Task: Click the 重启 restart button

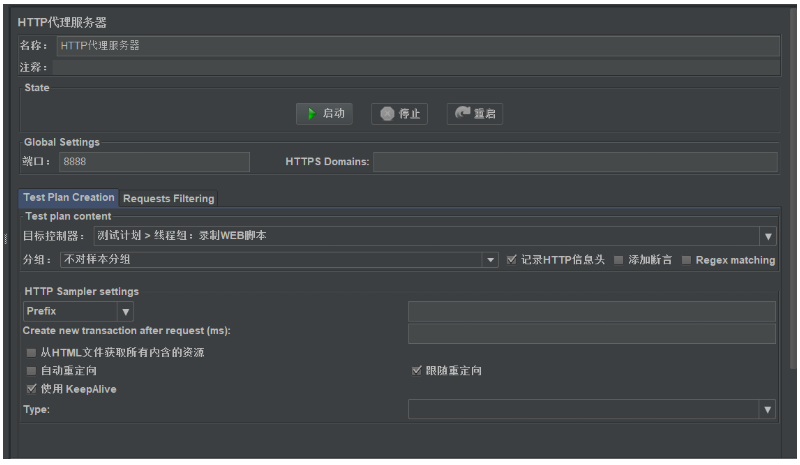Action: [474, 113]
